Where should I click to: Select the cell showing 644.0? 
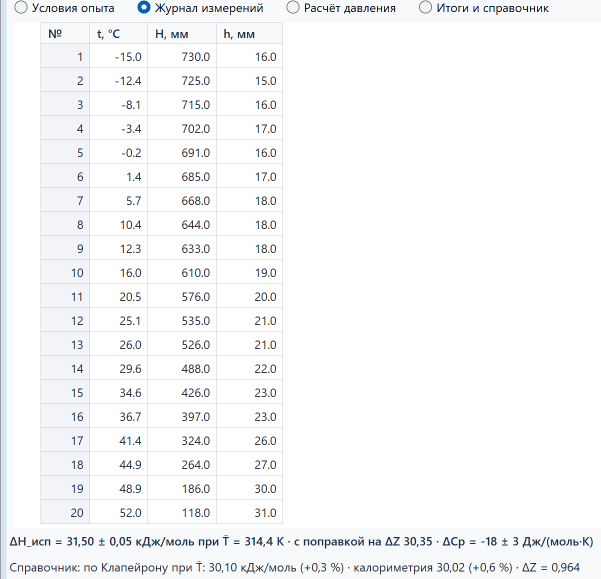click(x=182, y=225)
